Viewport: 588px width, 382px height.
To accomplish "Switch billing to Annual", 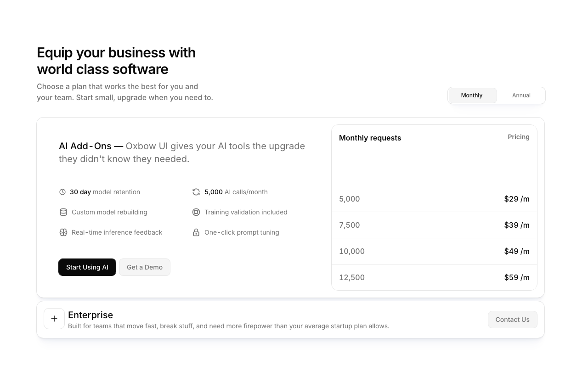I will pos(521,95).
